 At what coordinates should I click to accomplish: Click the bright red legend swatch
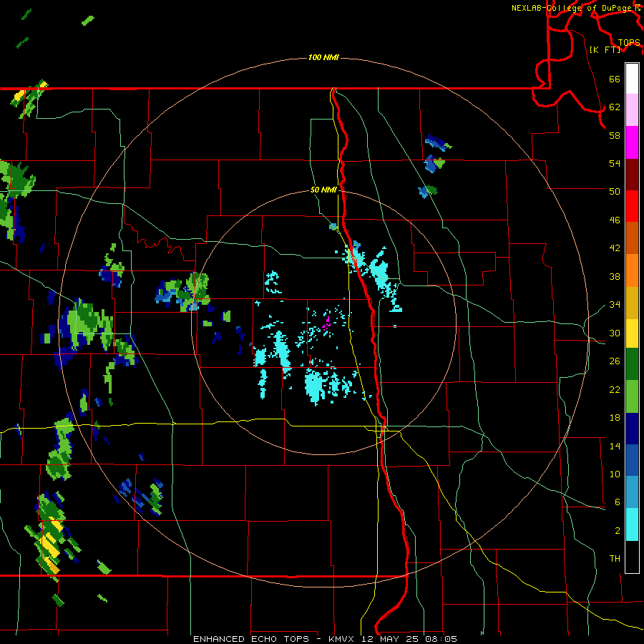coord(632,206)
